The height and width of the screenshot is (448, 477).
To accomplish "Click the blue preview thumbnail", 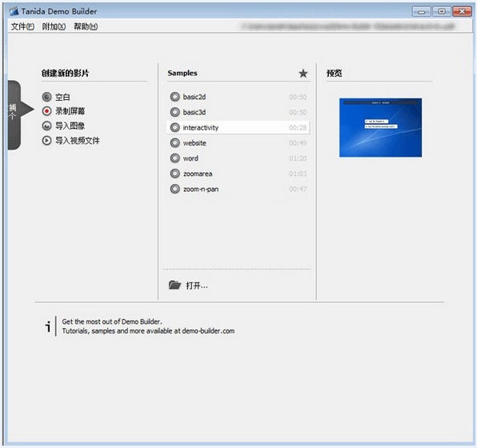I will tap(381, 128).
